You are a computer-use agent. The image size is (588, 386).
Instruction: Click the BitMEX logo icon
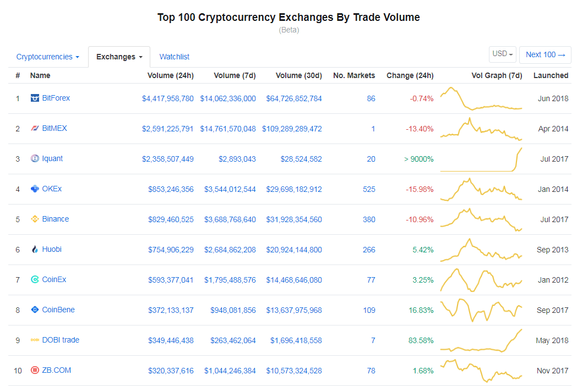35,129
